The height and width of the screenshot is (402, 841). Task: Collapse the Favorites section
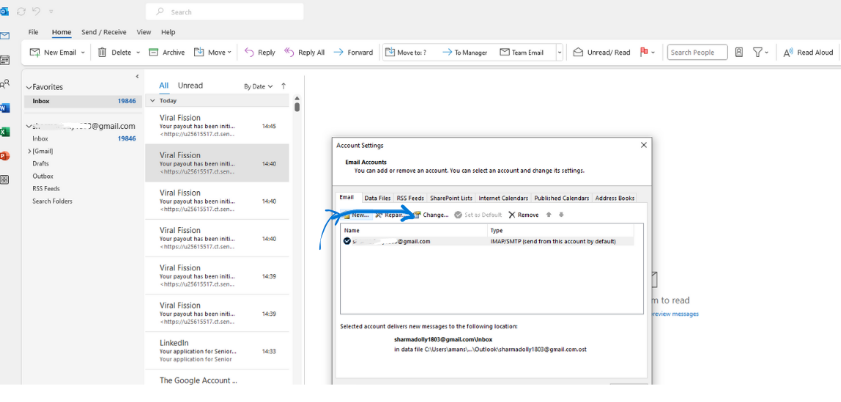(28, 87)
